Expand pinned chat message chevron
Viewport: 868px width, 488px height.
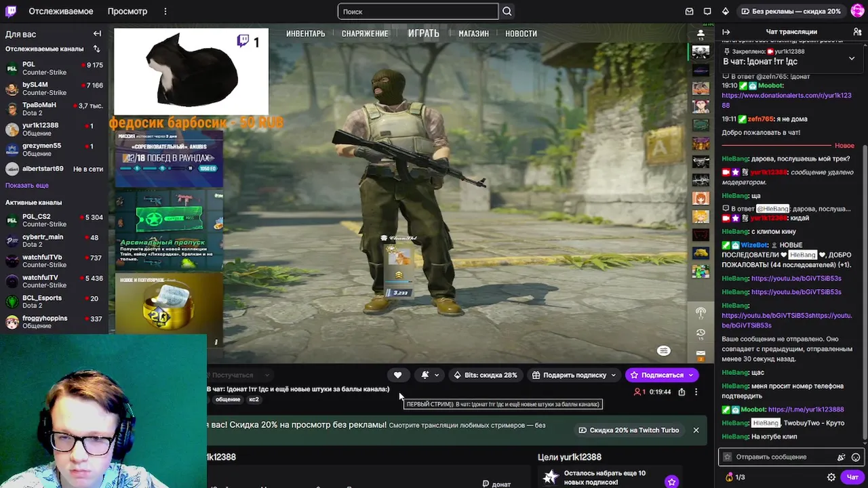(852, 59)
